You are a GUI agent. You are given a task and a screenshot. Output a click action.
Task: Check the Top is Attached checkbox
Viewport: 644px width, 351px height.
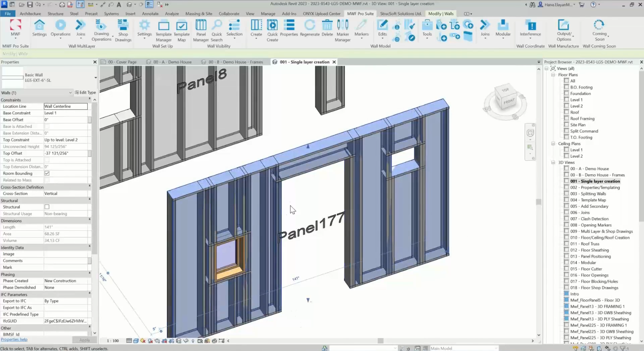47,160
